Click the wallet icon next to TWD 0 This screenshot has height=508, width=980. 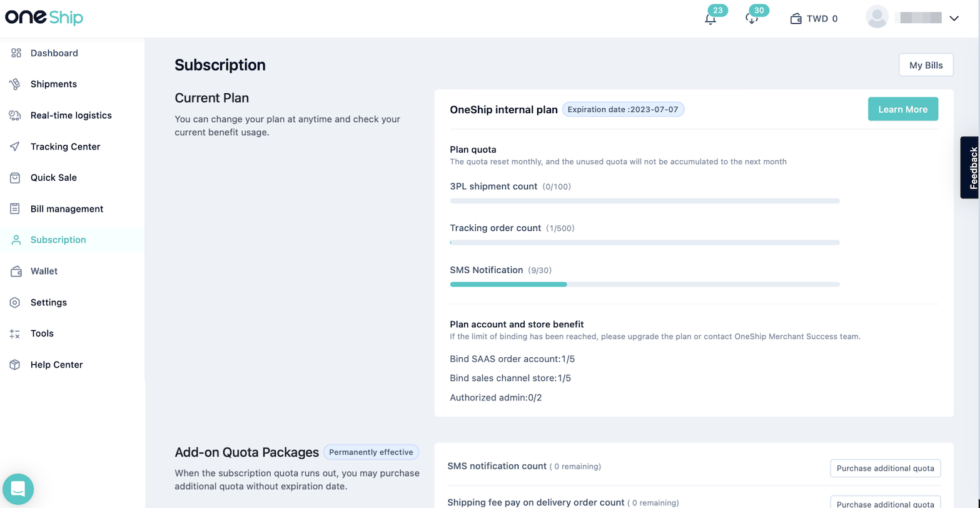796,19
